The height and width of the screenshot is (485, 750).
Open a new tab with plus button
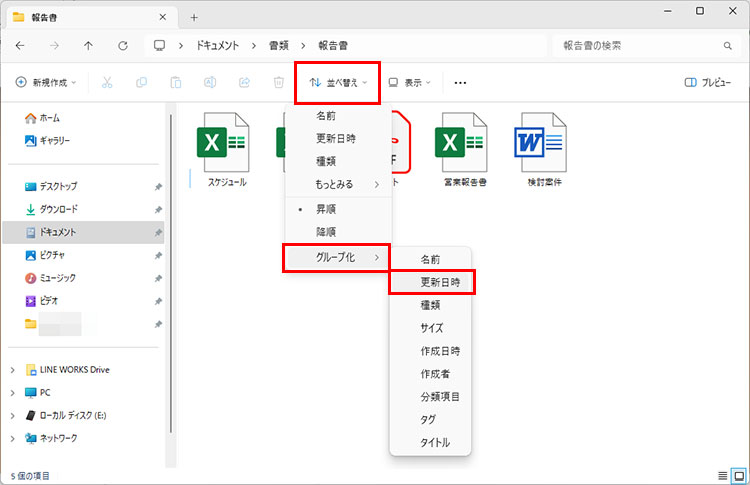click(x=194, y=17)
